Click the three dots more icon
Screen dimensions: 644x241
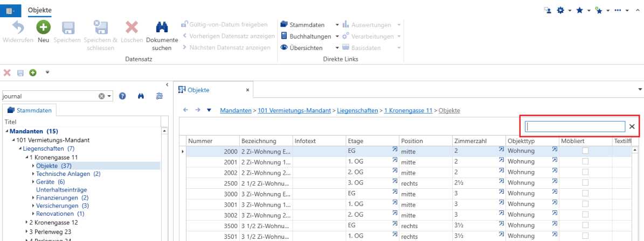[617, 10]
